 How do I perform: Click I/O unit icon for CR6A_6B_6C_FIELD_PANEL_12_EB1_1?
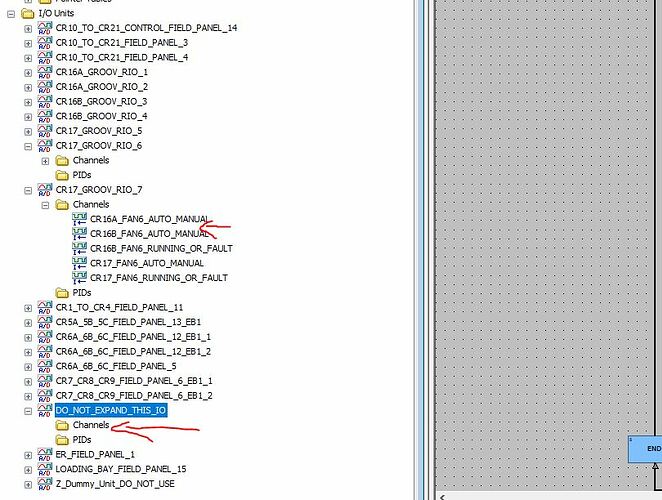45,337
